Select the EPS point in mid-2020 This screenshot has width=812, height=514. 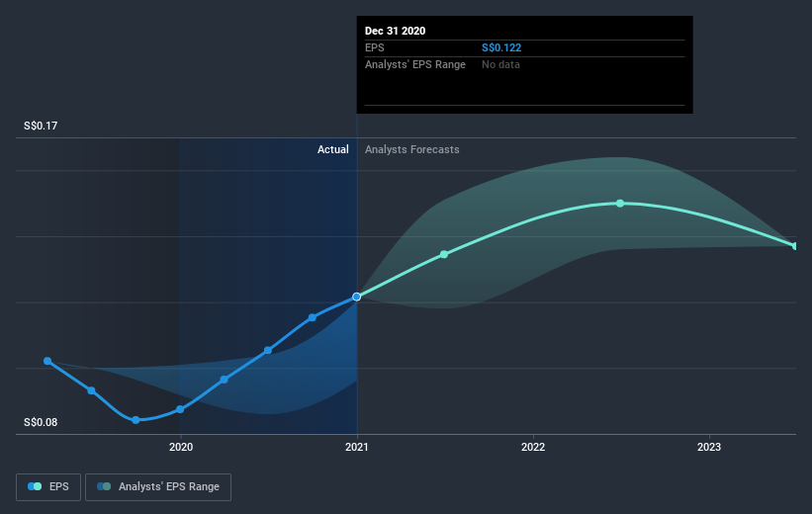[x=268, y=351]
